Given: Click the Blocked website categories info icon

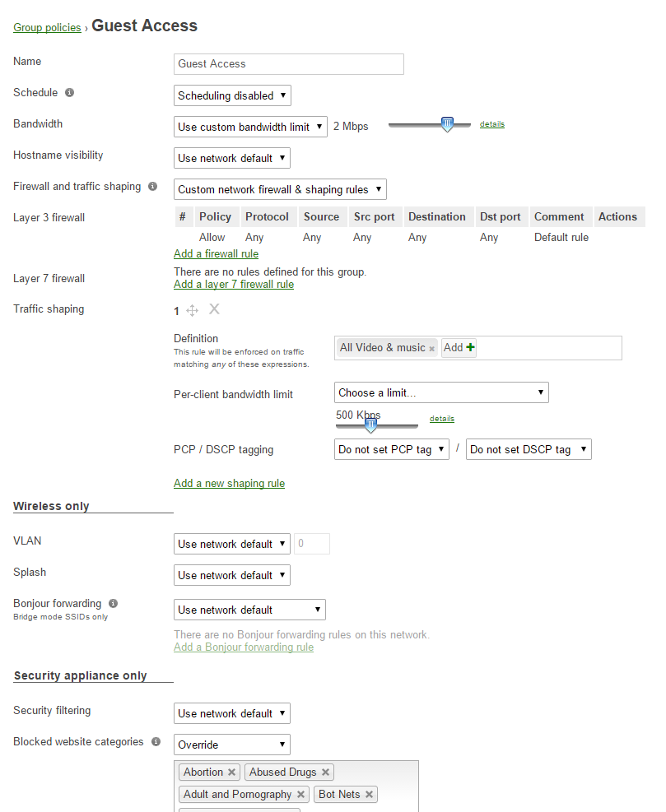Looking at the screenshot, I should [x=155, y=742].
